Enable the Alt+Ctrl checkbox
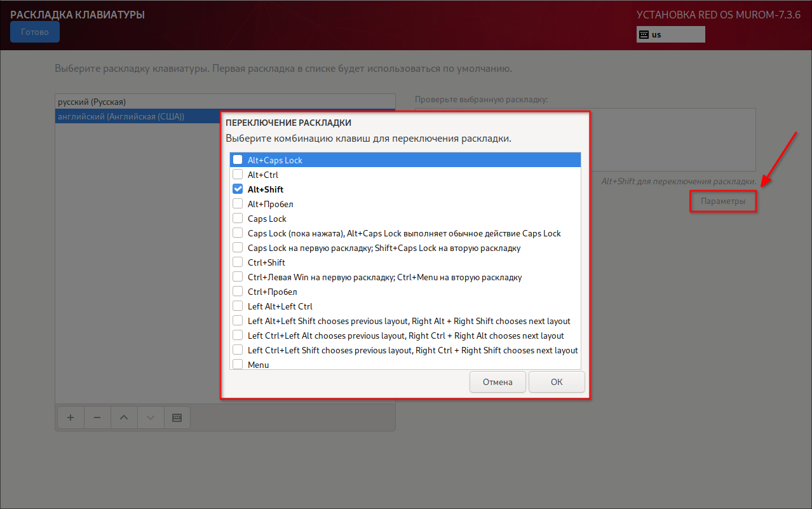Screen dimensions: 812x509 pos(238,175)
